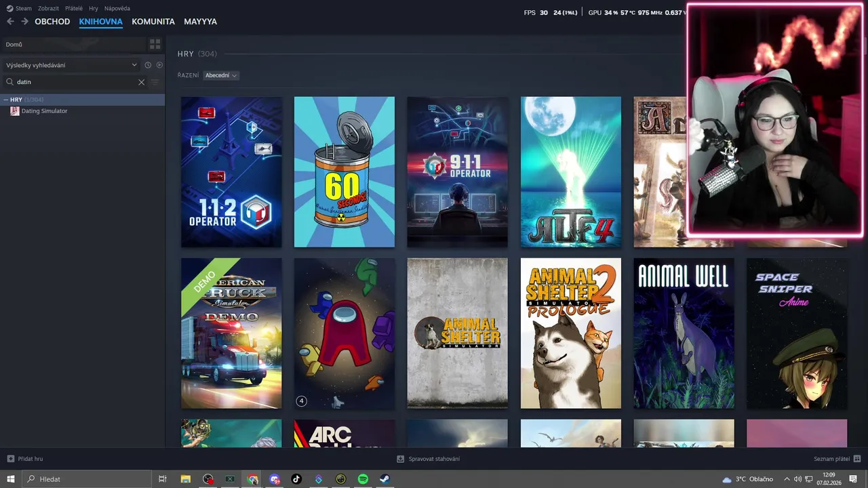This screenshot has height=488, width=868.
Task: Click the download icon for Spravovat stahování
Action: pos(401,459)
